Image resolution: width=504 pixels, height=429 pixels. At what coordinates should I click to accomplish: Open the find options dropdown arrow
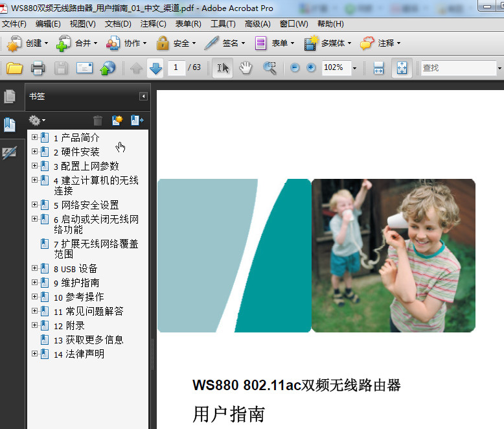(499, 68)
